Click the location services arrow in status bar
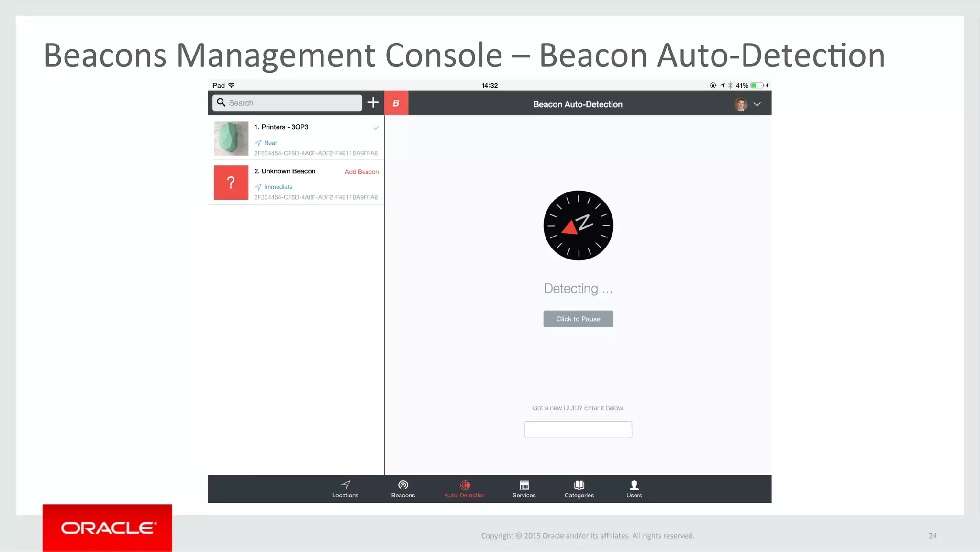The height and width of the screenshot is (552, 980). 722,85
